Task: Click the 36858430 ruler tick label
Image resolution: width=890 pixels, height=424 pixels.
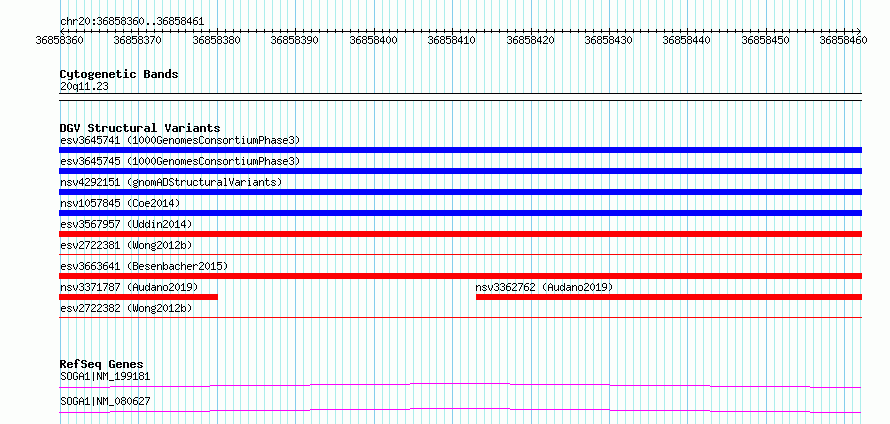Action: tap(608, 40)
